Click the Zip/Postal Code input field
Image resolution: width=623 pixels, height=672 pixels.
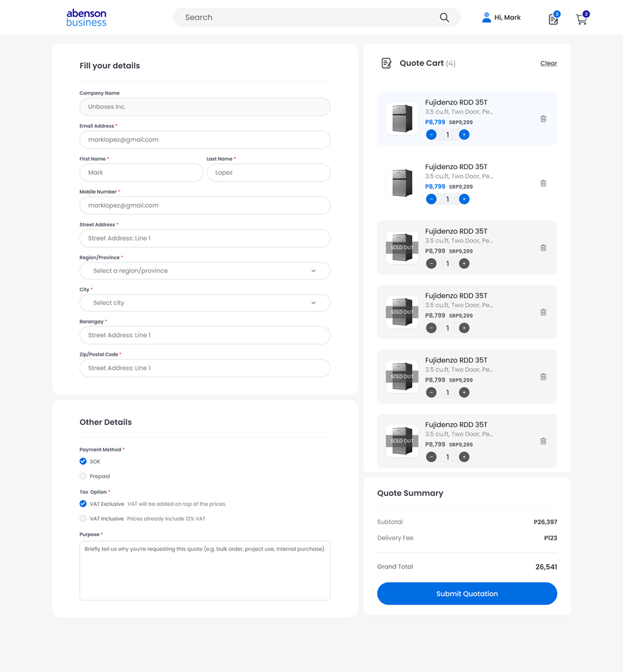tap(205, 368)
